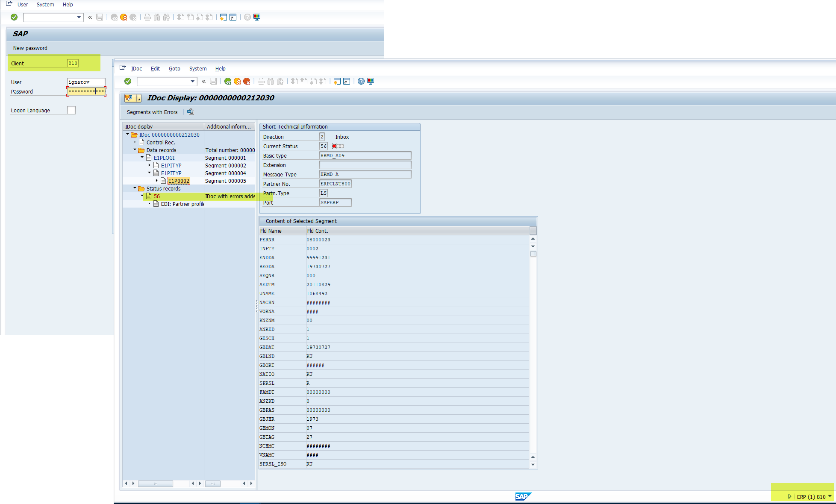
Task: Click Print icon in IDoc Display toolbar
Action: coord(261,81)
